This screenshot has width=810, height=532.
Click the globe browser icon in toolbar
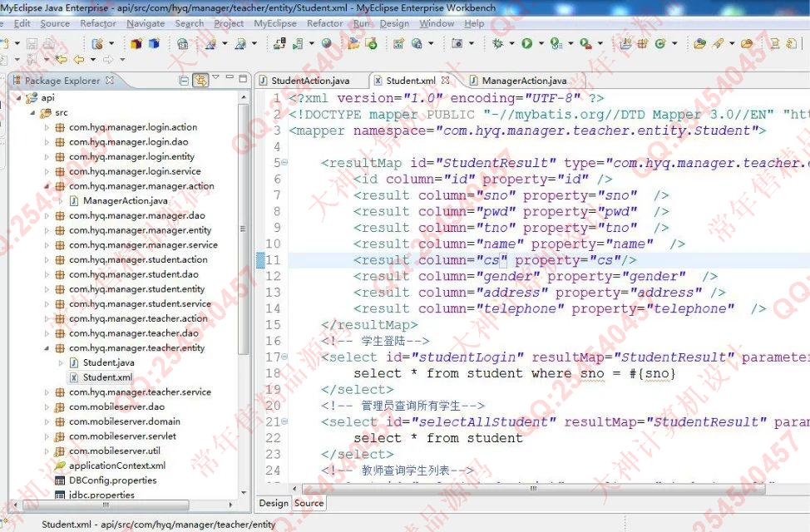pyautogui.click(x=327, y=44)
